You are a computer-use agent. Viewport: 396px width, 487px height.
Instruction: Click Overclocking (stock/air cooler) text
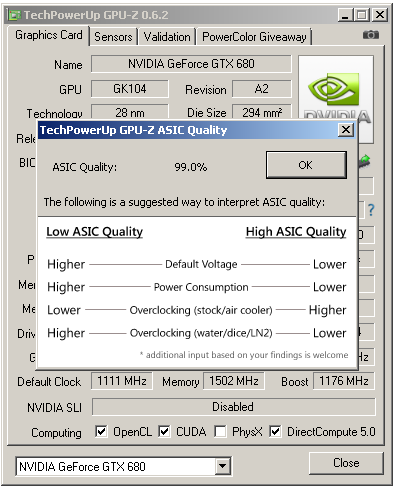(201, 310)
